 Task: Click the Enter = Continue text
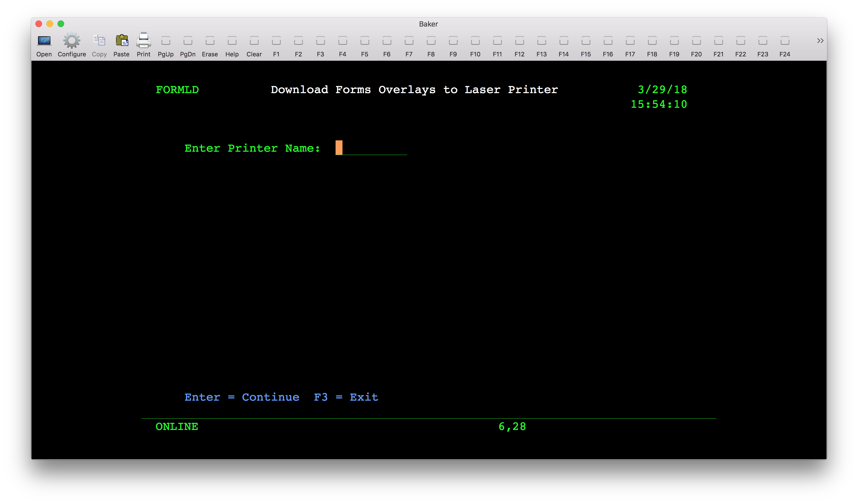pyautogui.click(x=242, y=397)
